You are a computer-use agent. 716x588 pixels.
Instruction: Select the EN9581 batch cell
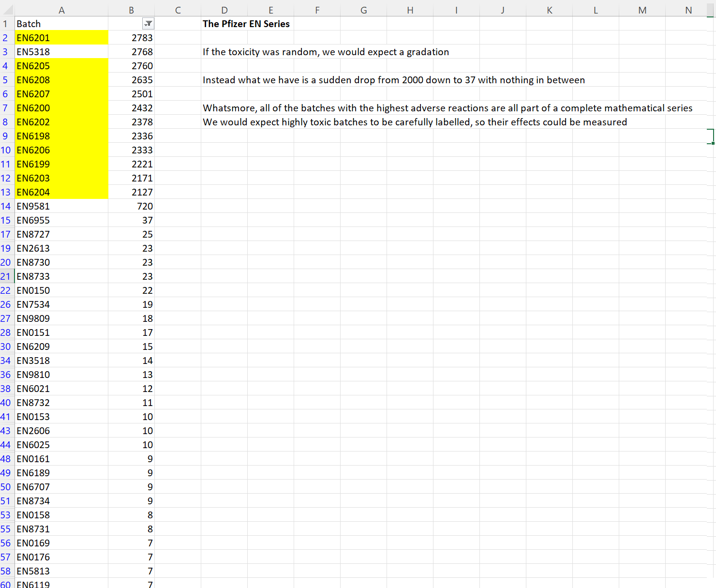click(61, 206)
